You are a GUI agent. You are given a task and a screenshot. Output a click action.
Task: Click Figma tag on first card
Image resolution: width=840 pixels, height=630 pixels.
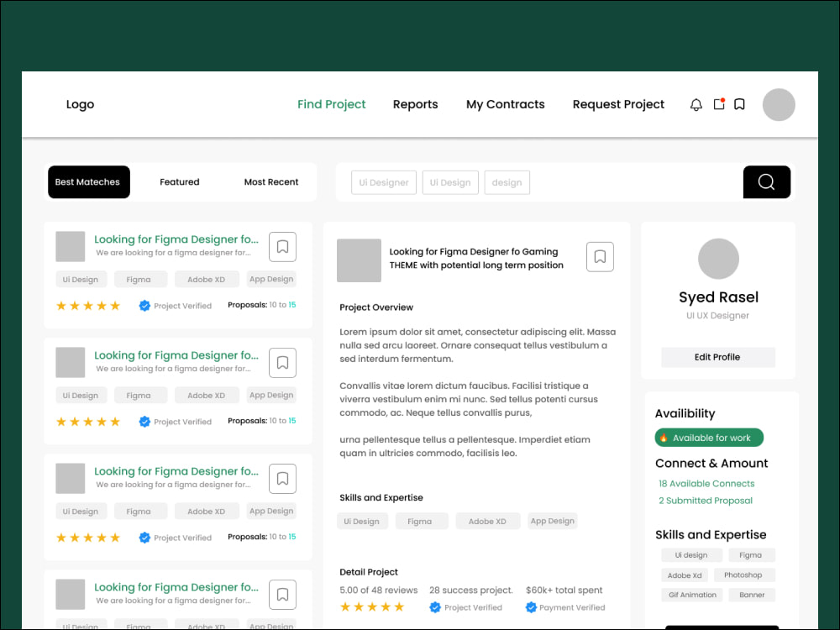coord(140,279)
